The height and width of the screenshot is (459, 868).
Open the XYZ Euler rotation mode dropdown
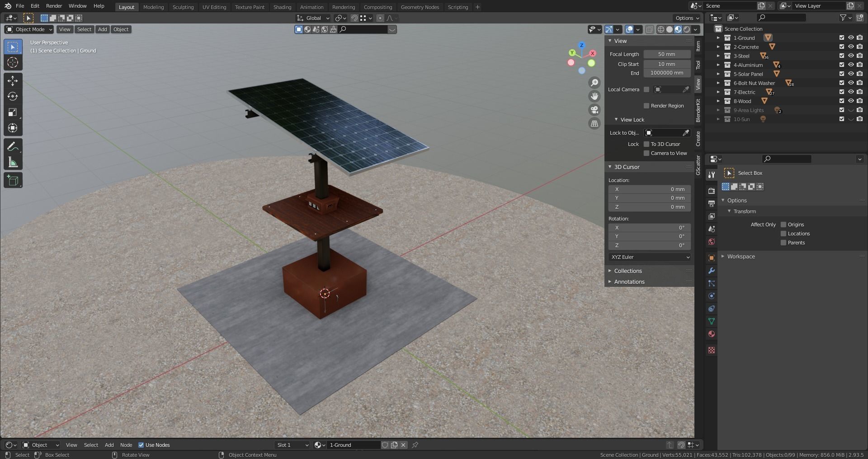(649, 257)
